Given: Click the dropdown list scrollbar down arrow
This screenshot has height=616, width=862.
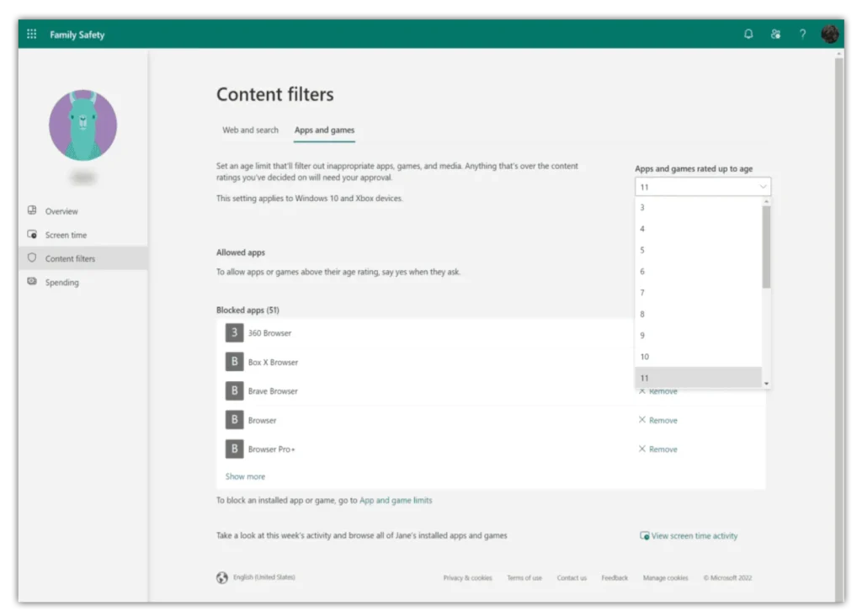Looking at the screenshot, I should click(766, 384).
